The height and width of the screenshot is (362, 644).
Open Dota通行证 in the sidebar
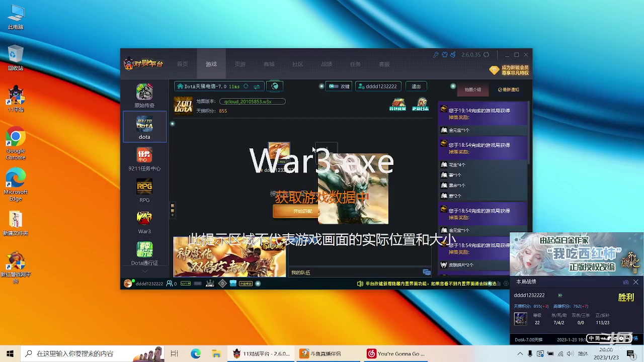(144, 253)
